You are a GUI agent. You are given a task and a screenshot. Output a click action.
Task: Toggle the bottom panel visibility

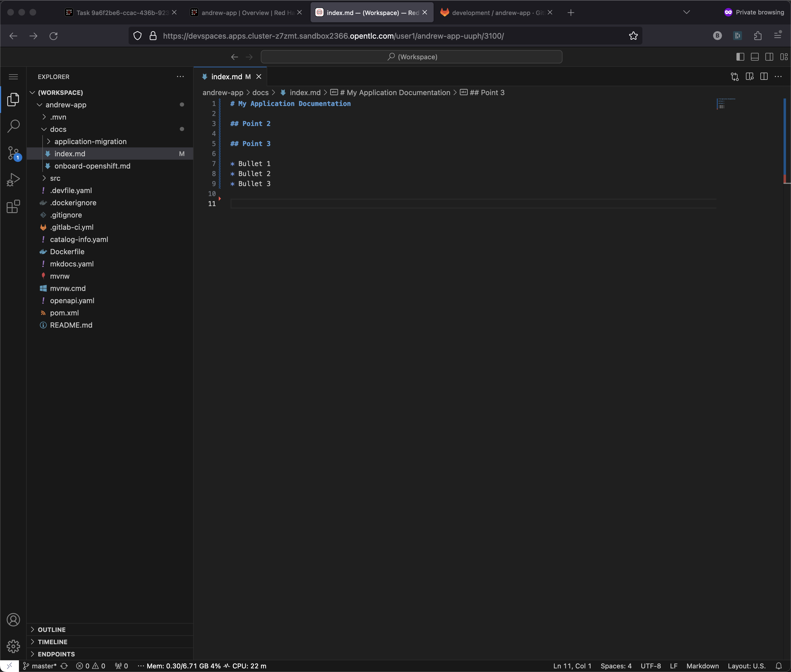(755, 57)
